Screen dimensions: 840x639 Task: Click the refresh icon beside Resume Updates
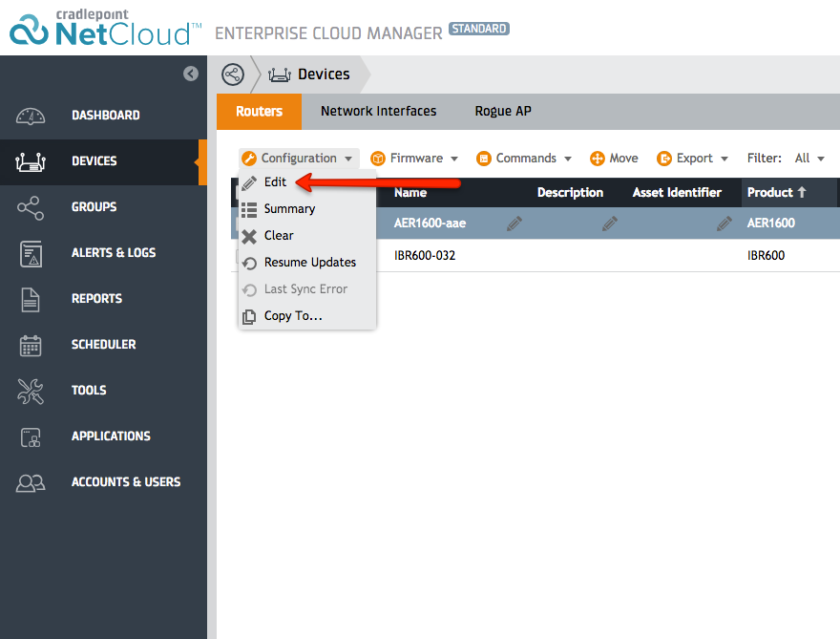coord(249,264)
